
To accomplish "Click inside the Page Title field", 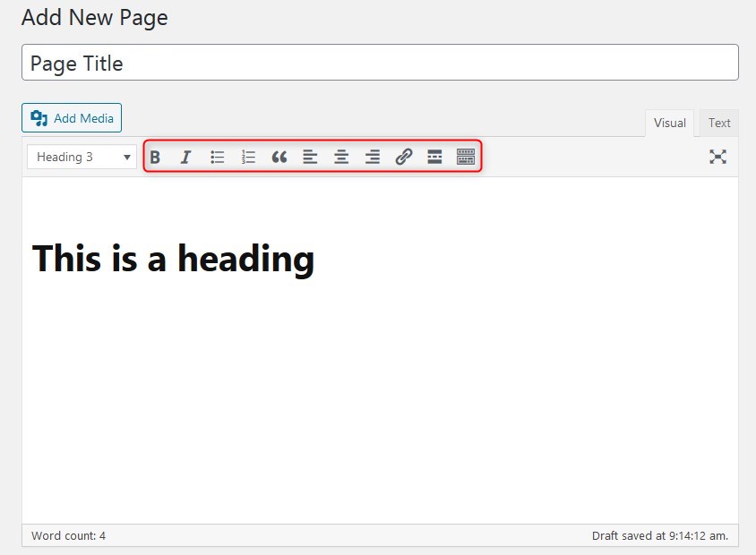I will pos(378,63).
